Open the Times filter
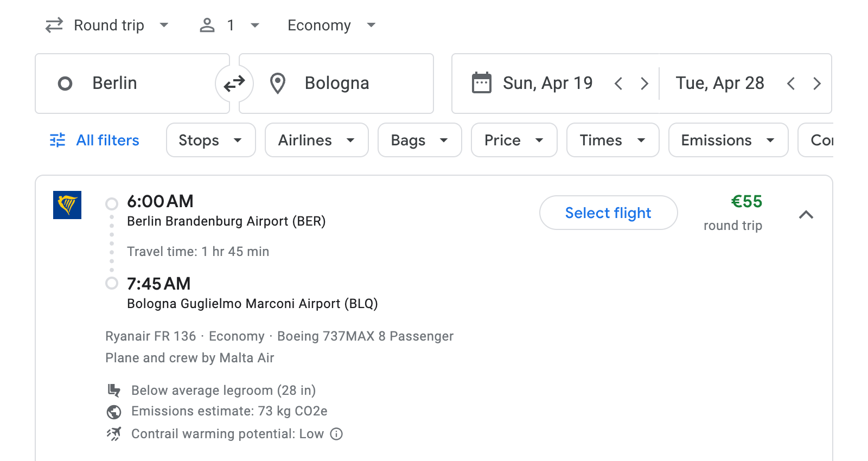The width and height of the screenshot is (868, 461). 612,140
